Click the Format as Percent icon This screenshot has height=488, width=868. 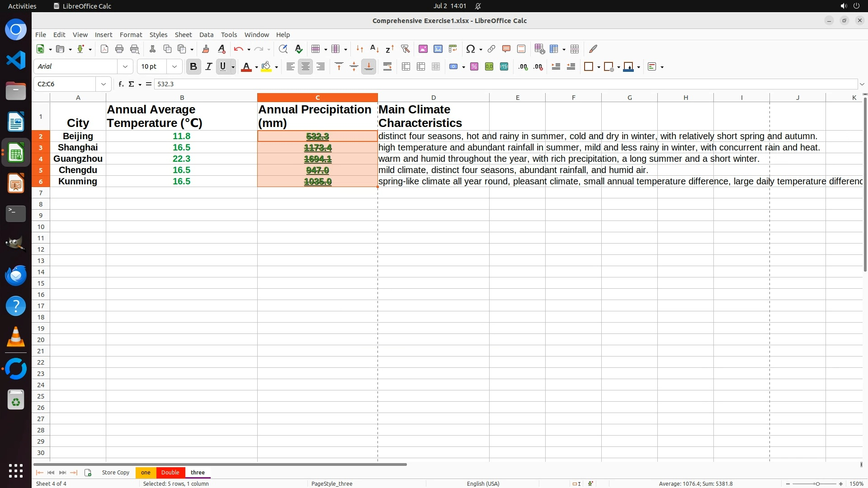pyautogui.click(x=474, y=67)
